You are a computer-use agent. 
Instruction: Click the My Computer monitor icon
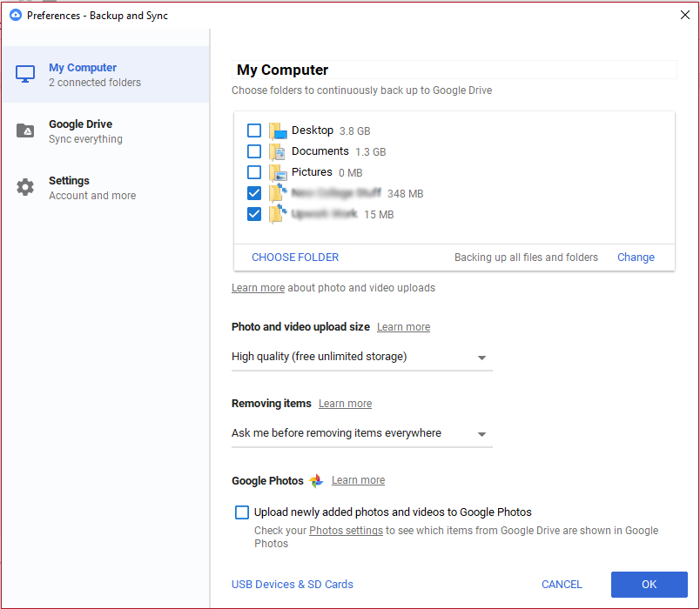click(x=24, y=74)
